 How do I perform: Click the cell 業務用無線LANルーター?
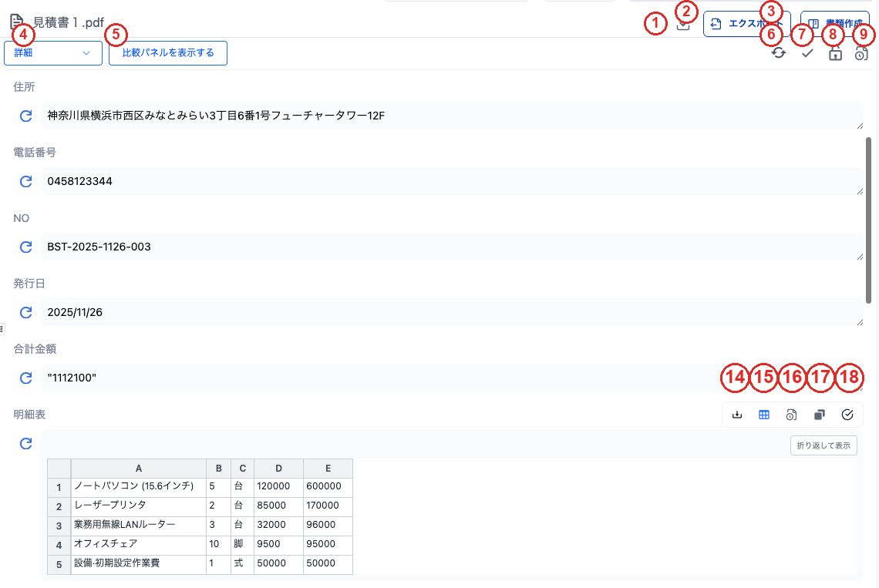click(x=139, y=526)
